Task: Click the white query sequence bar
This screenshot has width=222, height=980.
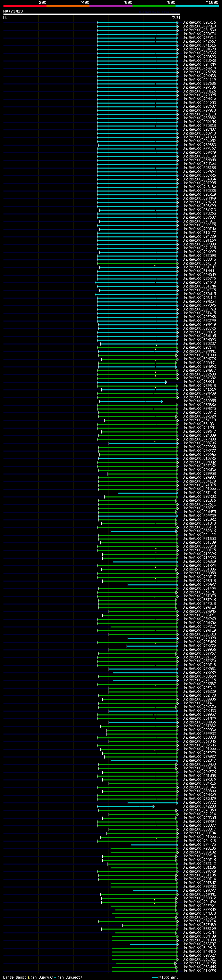Action: [x=92, y=14]
